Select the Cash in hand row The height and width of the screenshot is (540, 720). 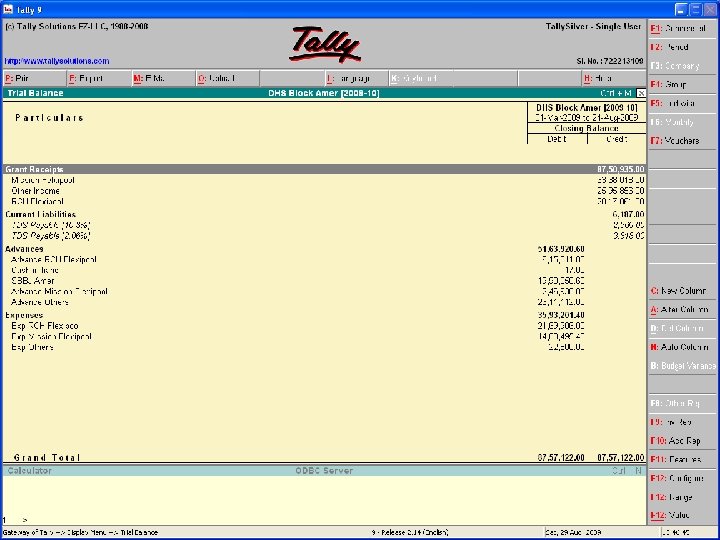tap(324, 270)
